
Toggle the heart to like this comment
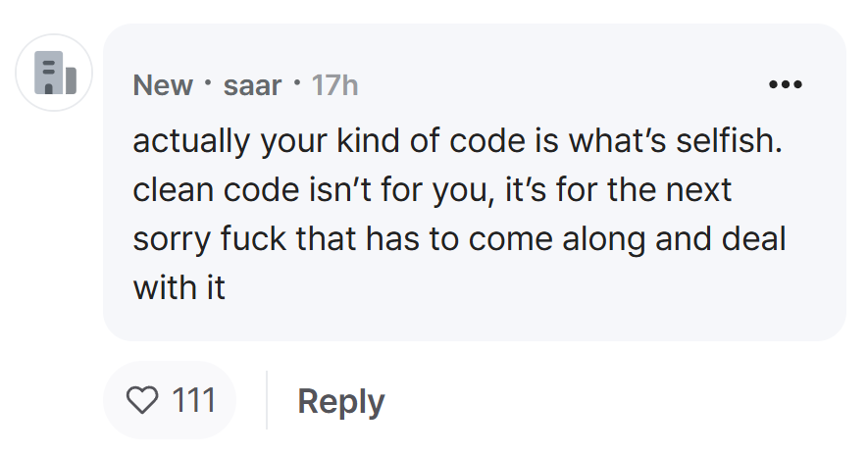[x=142, y=400]
